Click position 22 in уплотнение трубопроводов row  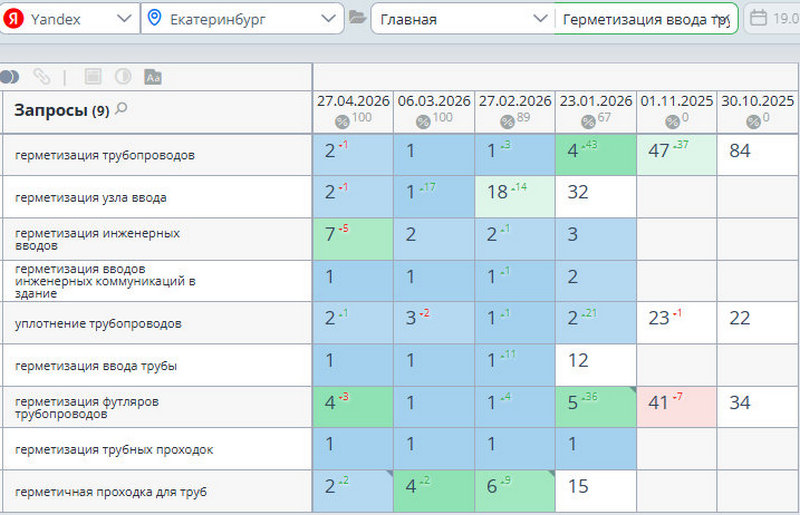[740, 318]
